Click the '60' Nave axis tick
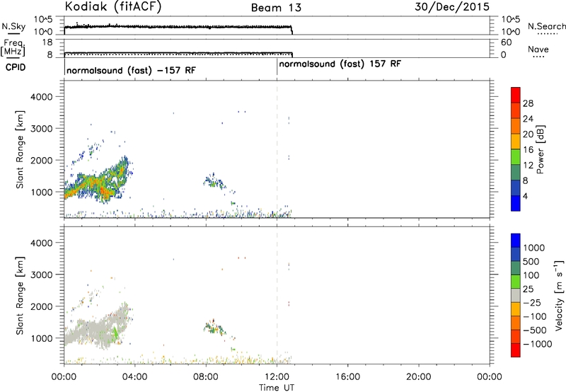This screenshot has width=566, height=392. pyautogui.click(x=506, y=42)
